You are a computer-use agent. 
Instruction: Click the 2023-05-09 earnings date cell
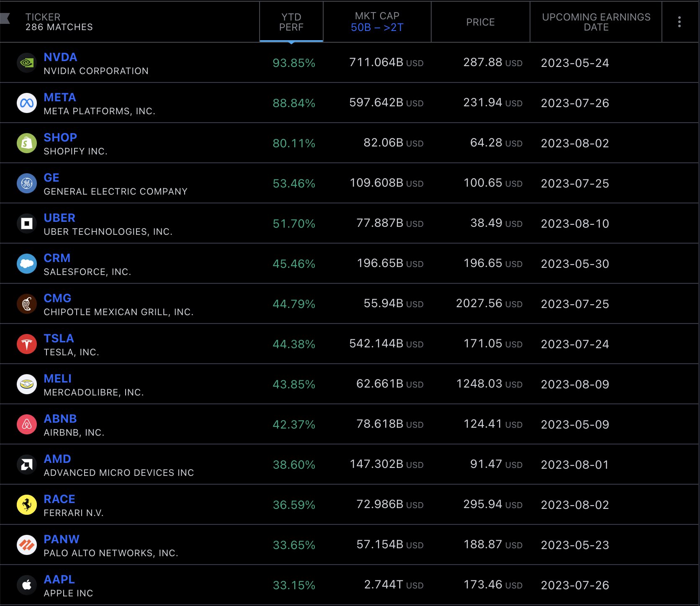point(575,424)
